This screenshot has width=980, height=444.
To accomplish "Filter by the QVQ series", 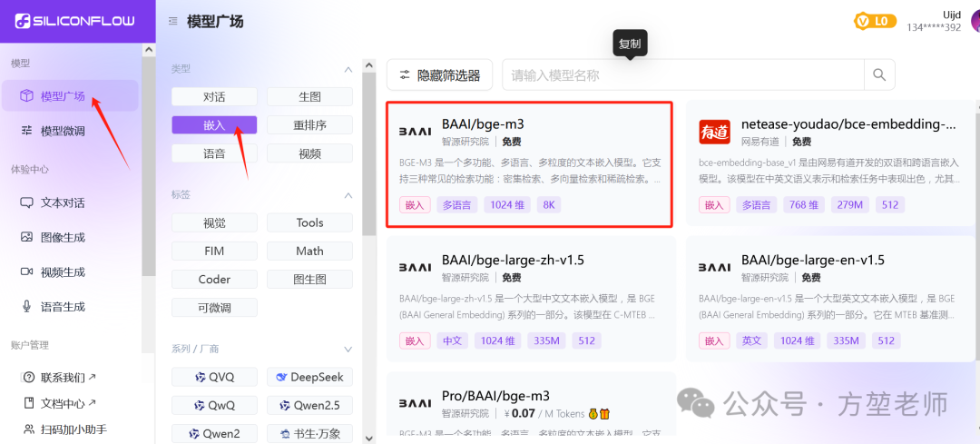I will pos(214,377).
